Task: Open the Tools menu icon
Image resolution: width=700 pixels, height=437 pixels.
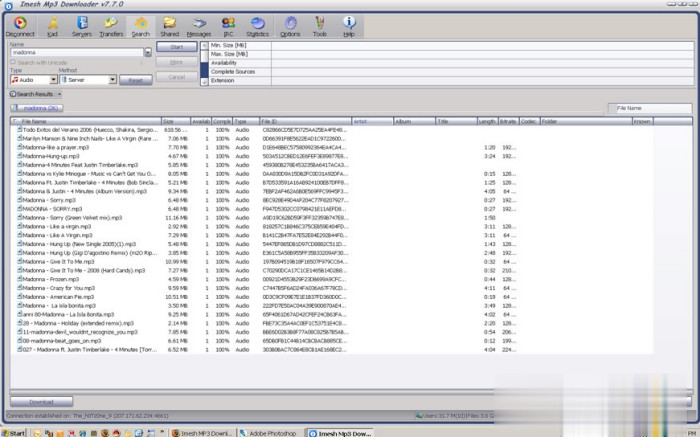Action: point(320,26)
